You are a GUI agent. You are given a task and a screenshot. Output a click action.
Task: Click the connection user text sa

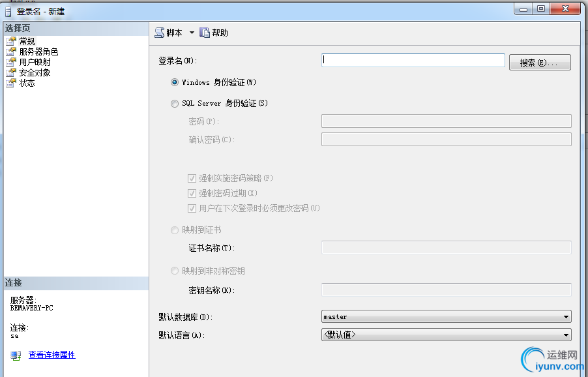[14, 336]
